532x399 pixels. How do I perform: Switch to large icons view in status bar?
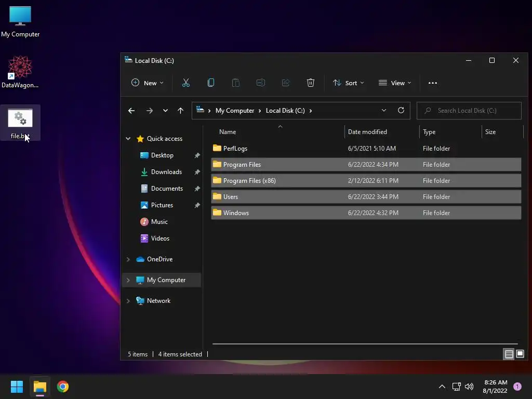point(520,354)
